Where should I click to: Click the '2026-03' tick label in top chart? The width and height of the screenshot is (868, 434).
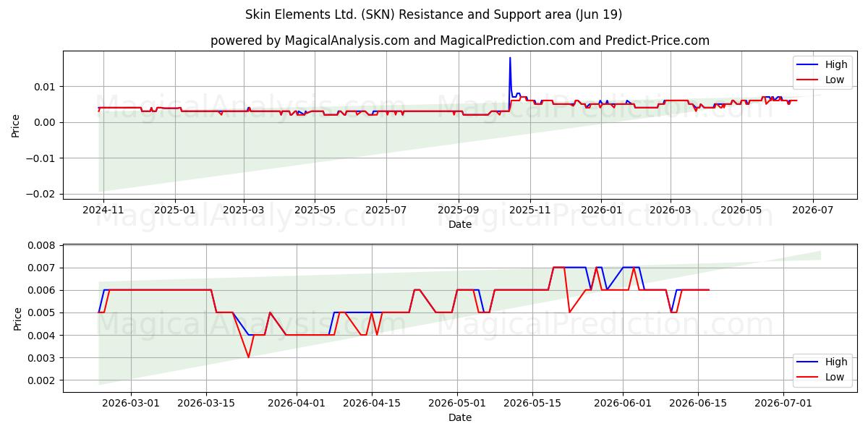[670, 210]
